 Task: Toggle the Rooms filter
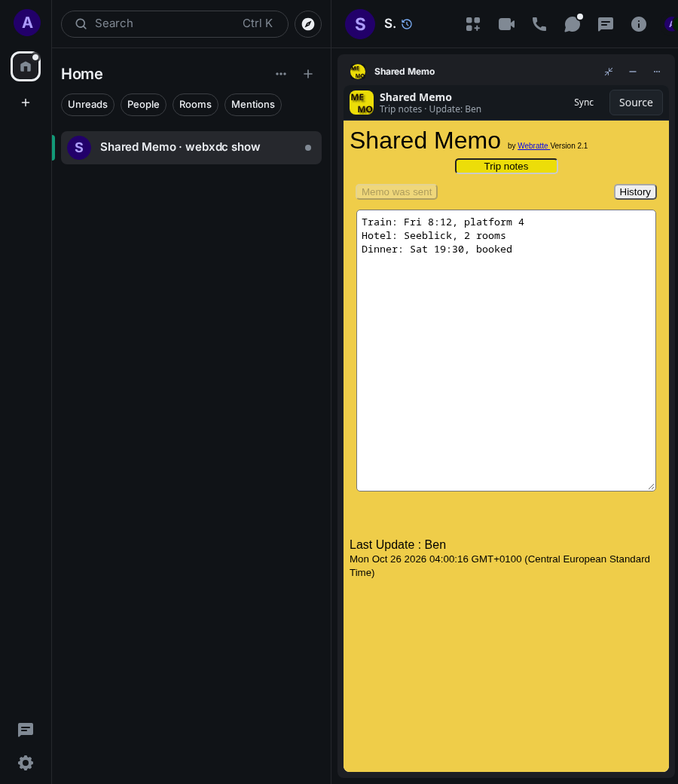click(x=195, y=105)
